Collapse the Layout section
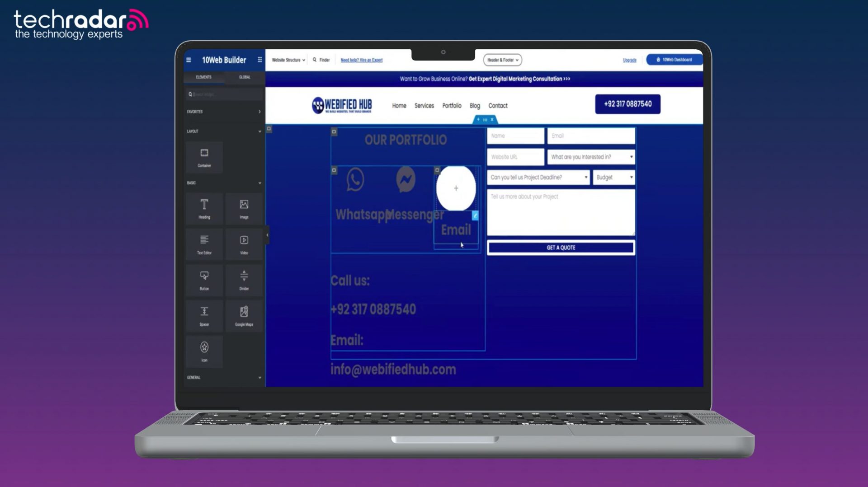This screenshot has width=868, height=487. (259, 131)
